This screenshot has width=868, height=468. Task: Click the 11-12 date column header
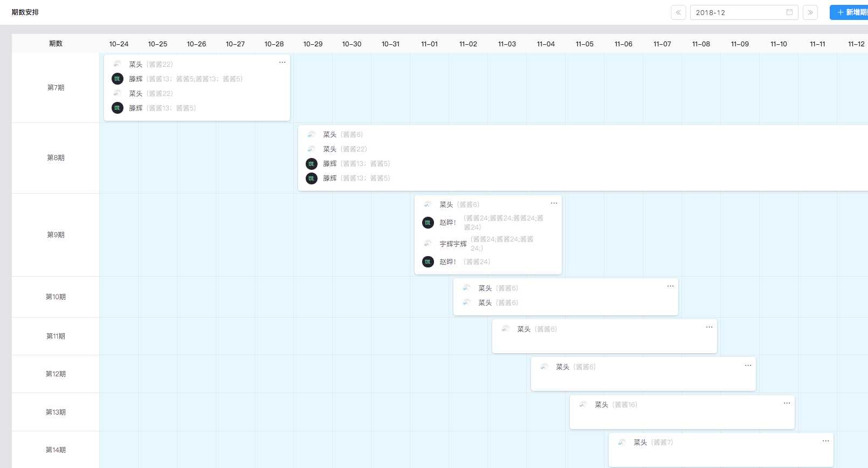coord(856,44)
